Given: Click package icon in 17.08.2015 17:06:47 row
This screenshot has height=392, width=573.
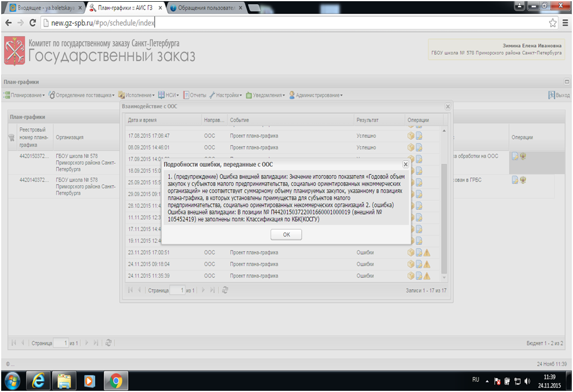Looking at the screenshot, I should (411, 136).
